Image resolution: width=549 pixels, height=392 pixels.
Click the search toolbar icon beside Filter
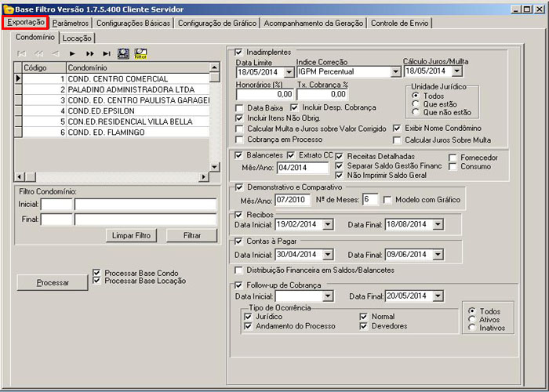123,53
